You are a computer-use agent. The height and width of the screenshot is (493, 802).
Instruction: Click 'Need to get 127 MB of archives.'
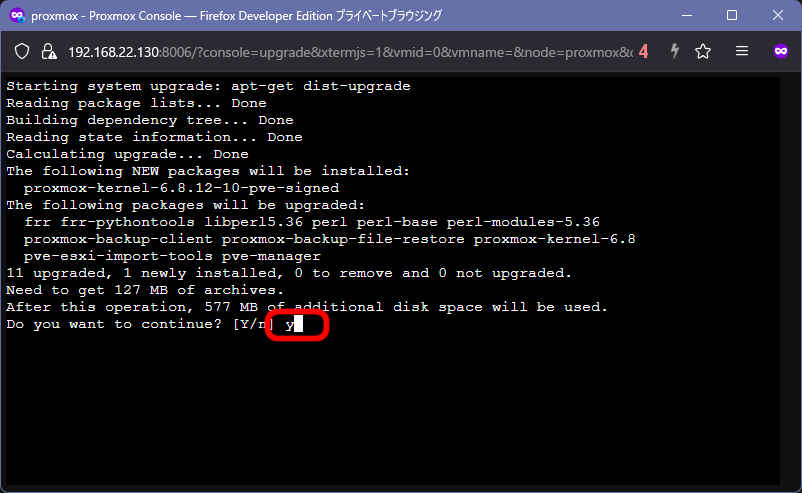(145, 290)
